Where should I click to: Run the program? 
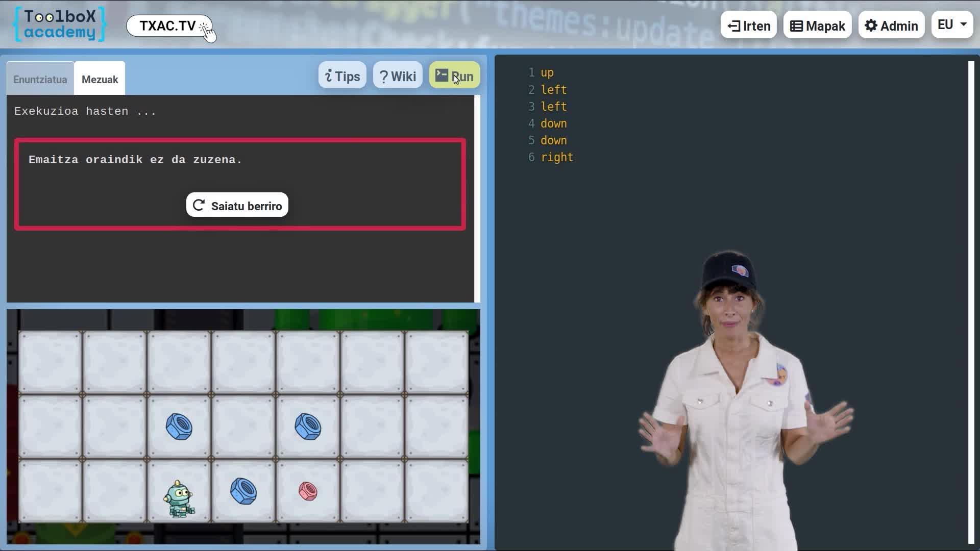point(455,76)
